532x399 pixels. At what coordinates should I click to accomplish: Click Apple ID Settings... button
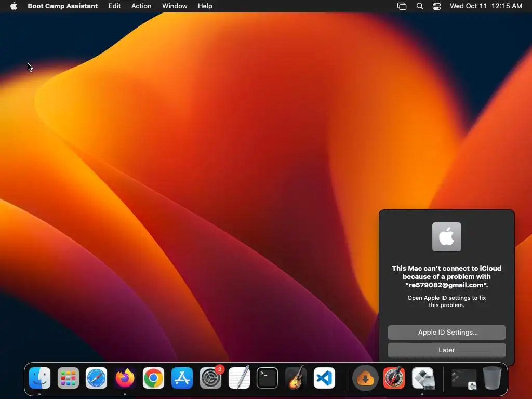(446, 332)
